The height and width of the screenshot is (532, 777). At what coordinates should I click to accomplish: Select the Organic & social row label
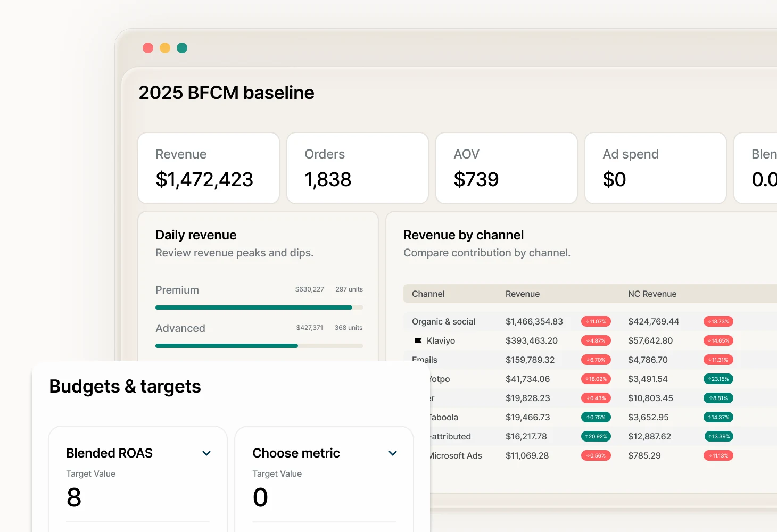click(x=443, y=321)
